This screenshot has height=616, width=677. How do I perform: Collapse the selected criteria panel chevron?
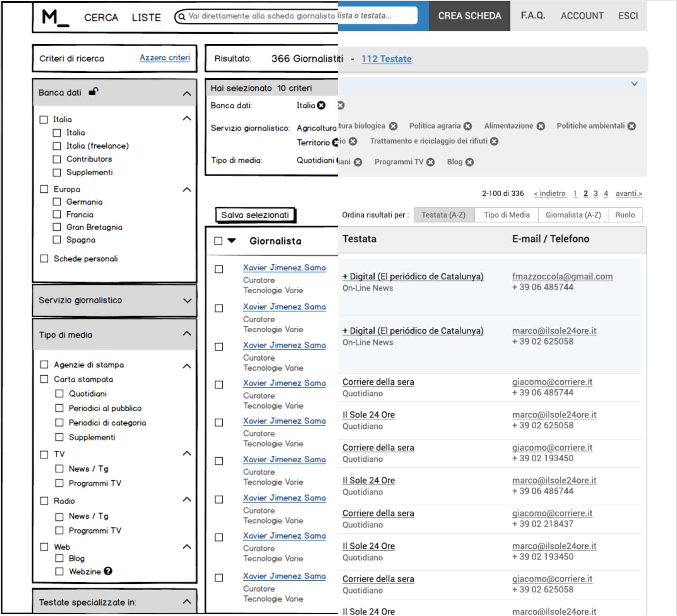[635, 84]
